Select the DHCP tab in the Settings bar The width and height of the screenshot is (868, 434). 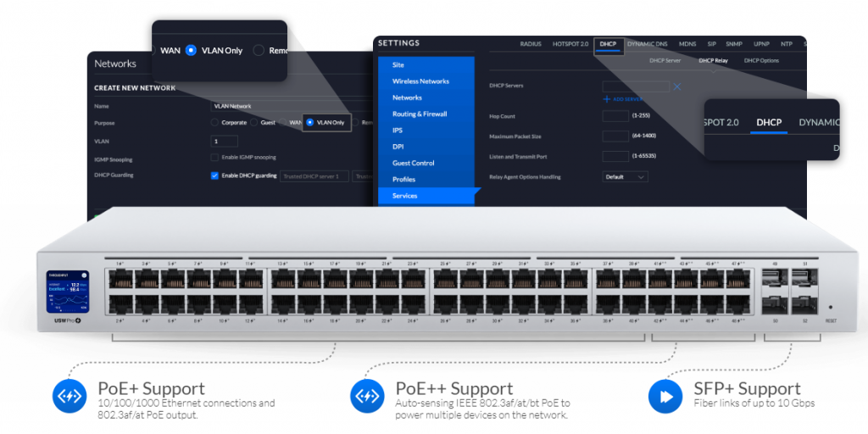point(608,44)
